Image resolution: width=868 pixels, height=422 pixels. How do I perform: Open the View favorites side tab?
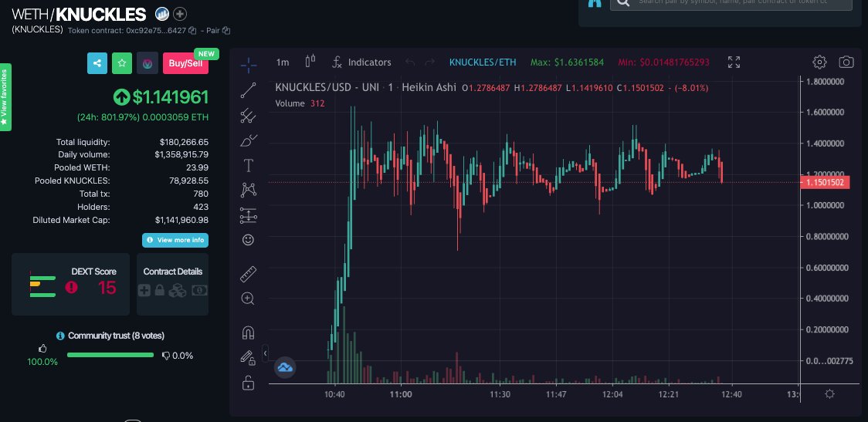pyautogui.click(x=5, y=97)
